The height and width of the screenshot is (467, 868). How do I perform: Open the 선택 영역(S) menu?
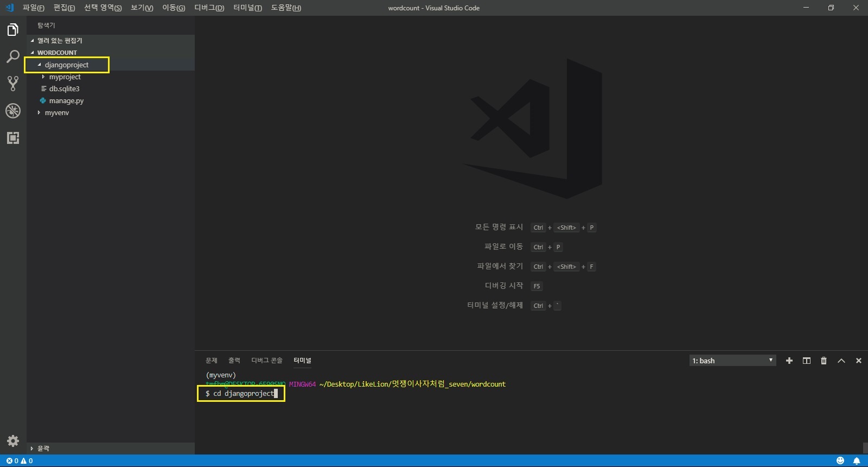pyautogui.click(x=103, y=8)
